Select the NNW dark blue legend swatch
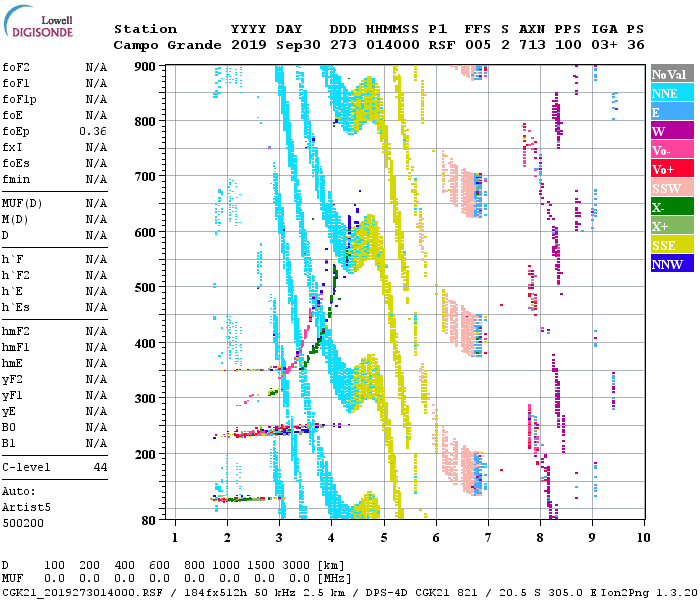Screen dimensions: 700x600 [x=672, y=263]
